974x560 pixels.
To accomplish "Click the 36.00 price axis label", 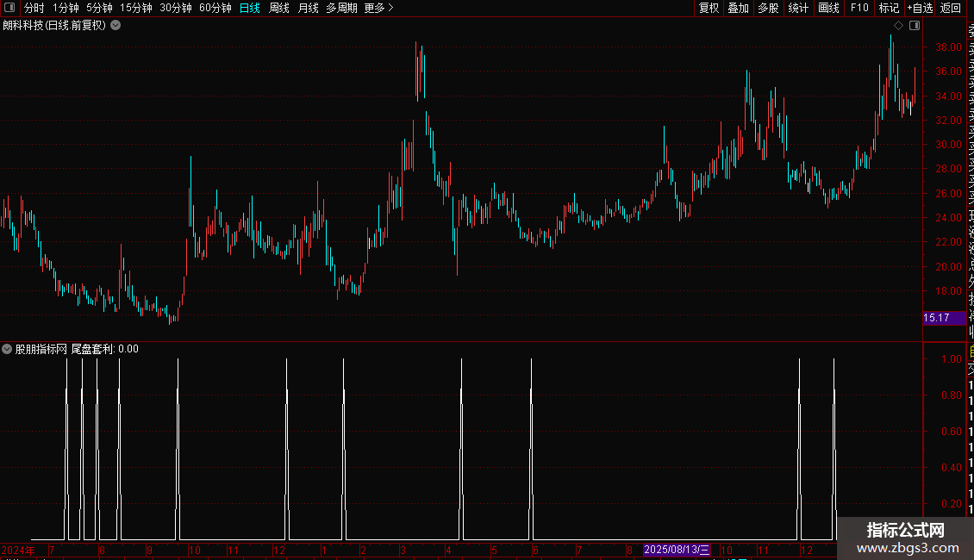I will pyautogui.click(x=948, y=72).
